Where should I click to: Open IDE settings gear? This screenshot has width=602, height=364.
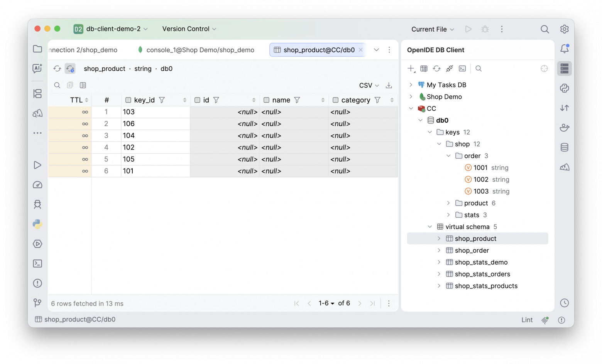(565, 29)
